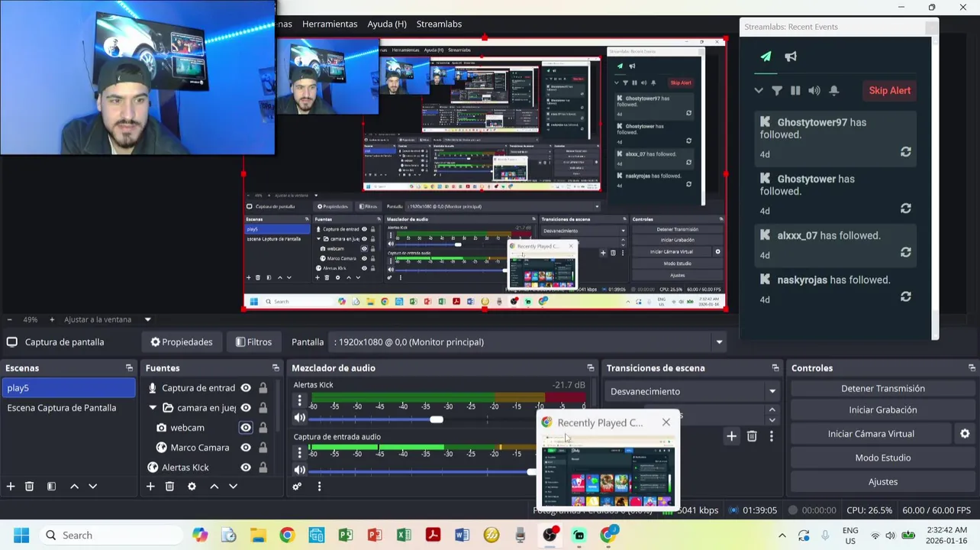Screen dimensions: 980x550
Task: Open the Herramientas menu
Action: [330, 24]
